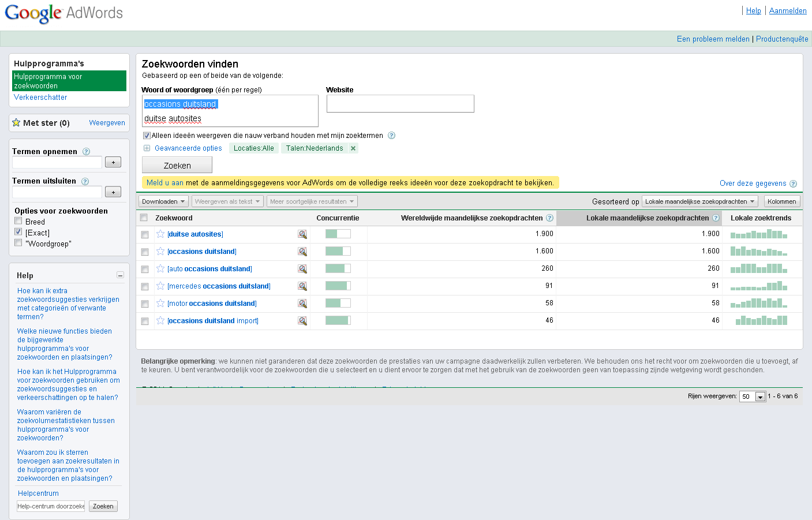
Task: Click the Google AdWords logo
Action: [x=63, y=13]
